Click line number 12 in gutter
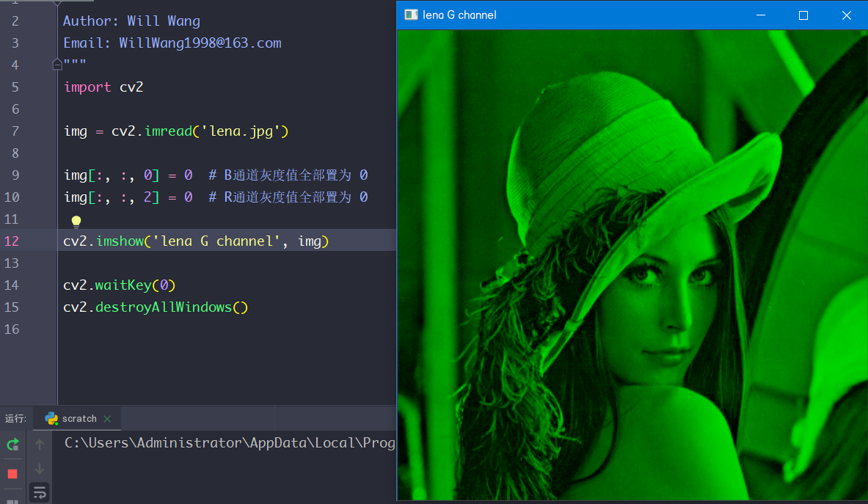 (12, 241)
